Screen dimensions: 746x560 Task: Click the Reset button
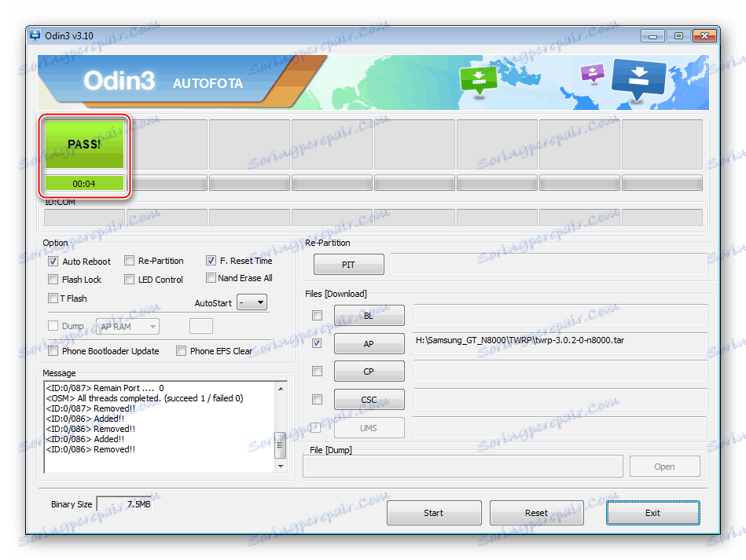[x=537, y=513]
